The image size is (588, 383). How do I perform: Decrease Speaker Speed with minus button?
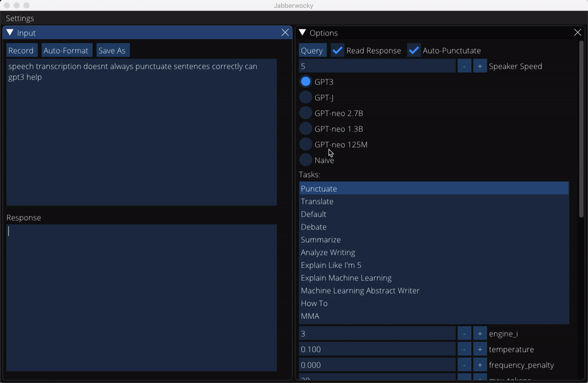tap(465, 66)
